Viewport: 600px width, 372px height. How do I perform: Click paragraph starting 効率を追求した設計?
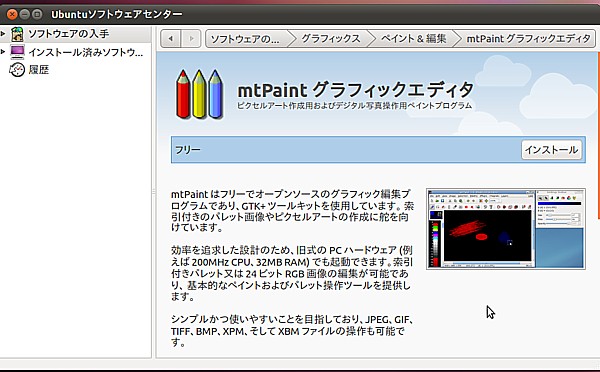292,273
